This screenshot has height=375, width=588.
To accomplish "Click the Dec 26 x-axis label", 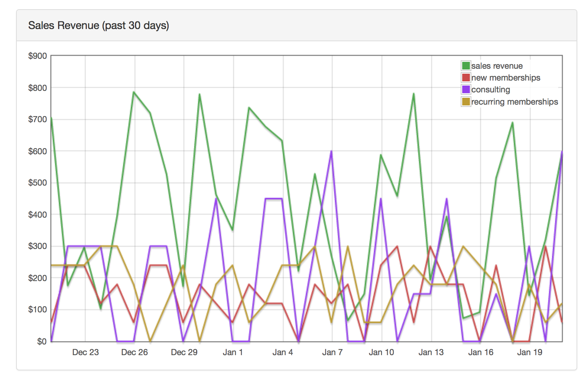I will pos(135,352).
